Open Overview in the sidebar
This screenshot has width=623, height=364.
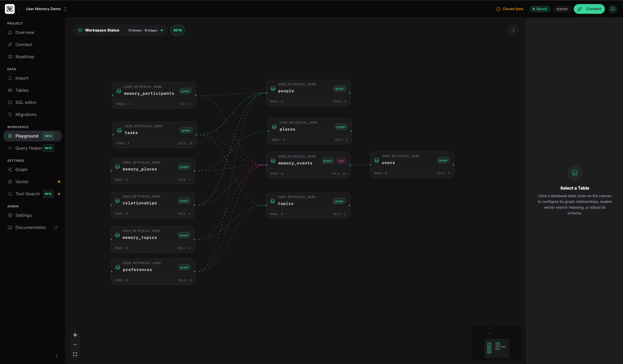[33, 32]
